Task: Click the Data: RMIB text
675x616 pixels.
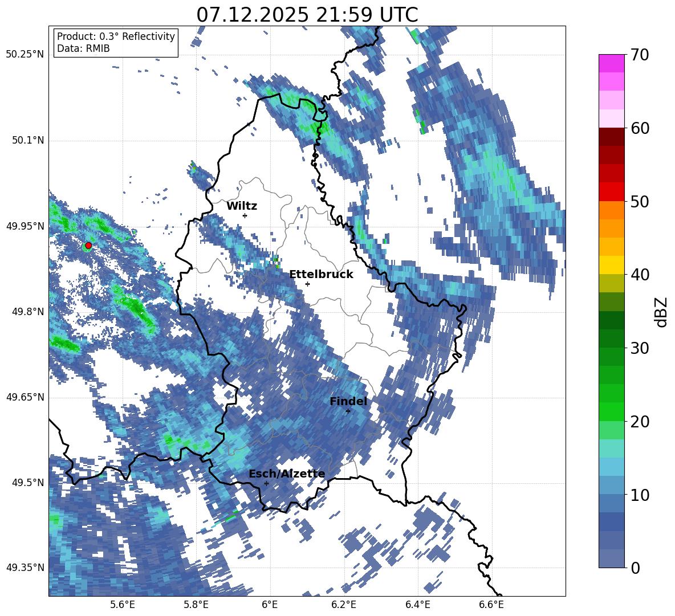Action: click(83, 48)
